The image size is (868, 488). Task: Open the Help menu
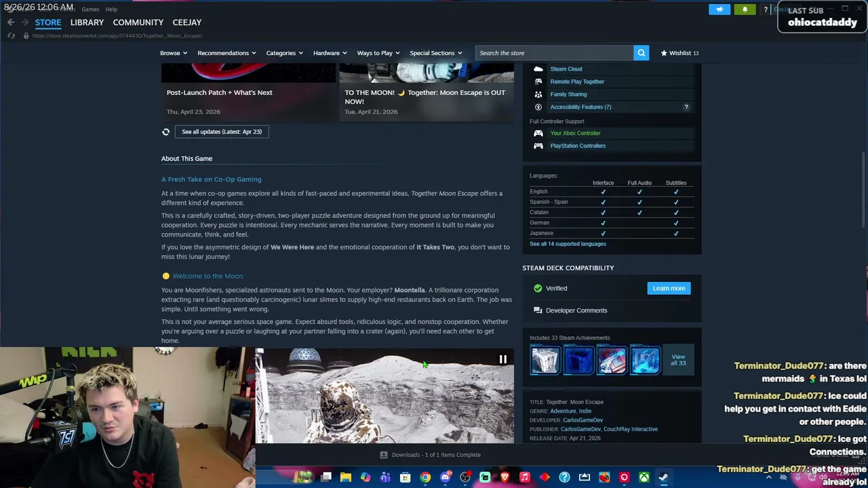(x=111, y=9)
